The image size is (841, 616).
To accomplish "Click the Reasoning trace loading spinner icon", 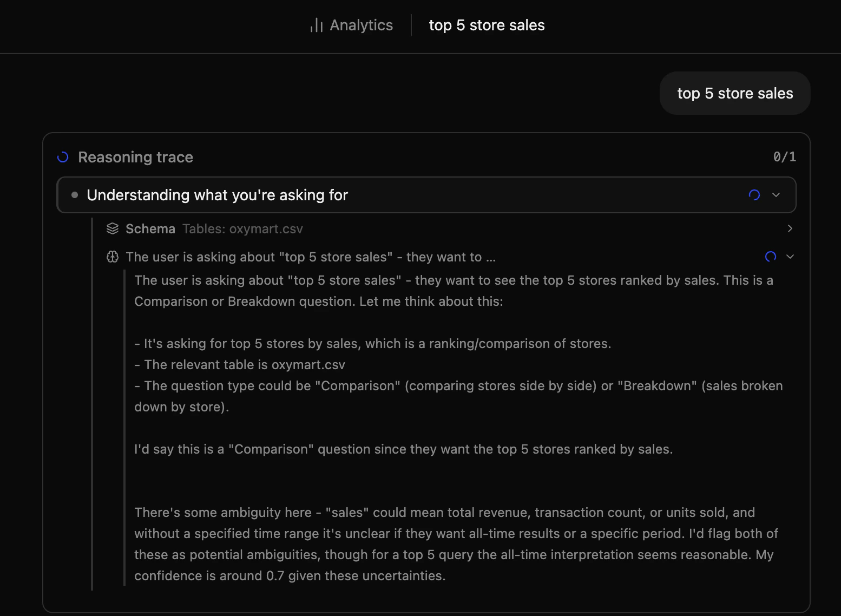I will (x=63, y=157).
